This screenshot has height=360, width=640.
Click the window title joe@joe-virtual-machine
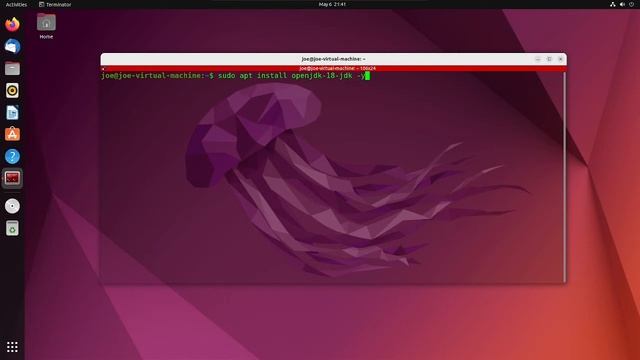click(333, 59)
